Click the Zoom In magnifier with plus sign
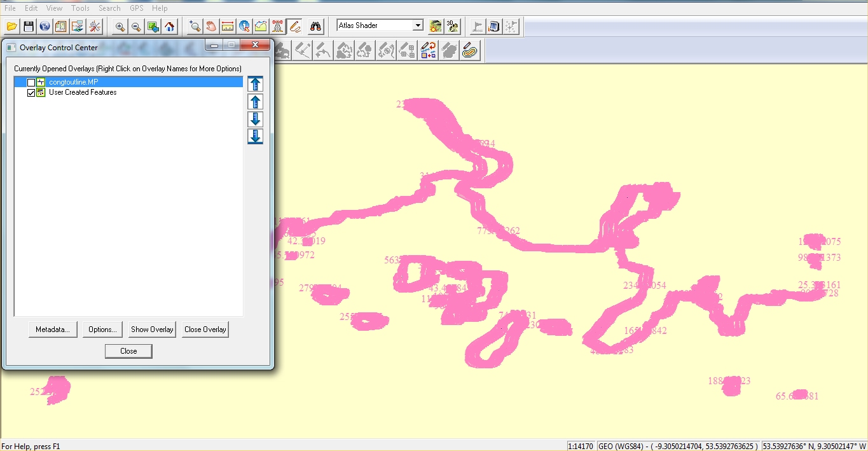Viewport: 868px width, 451px height. point(120,26)
